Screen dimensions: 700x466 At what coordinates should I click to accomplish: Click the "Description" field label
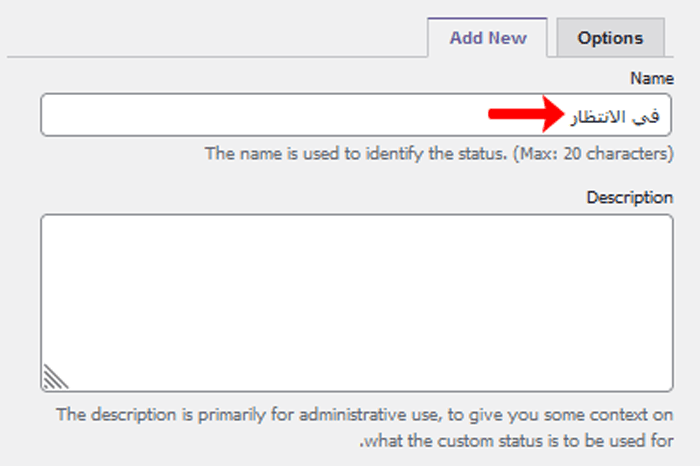pyautogui.click(x=629, y=197)
